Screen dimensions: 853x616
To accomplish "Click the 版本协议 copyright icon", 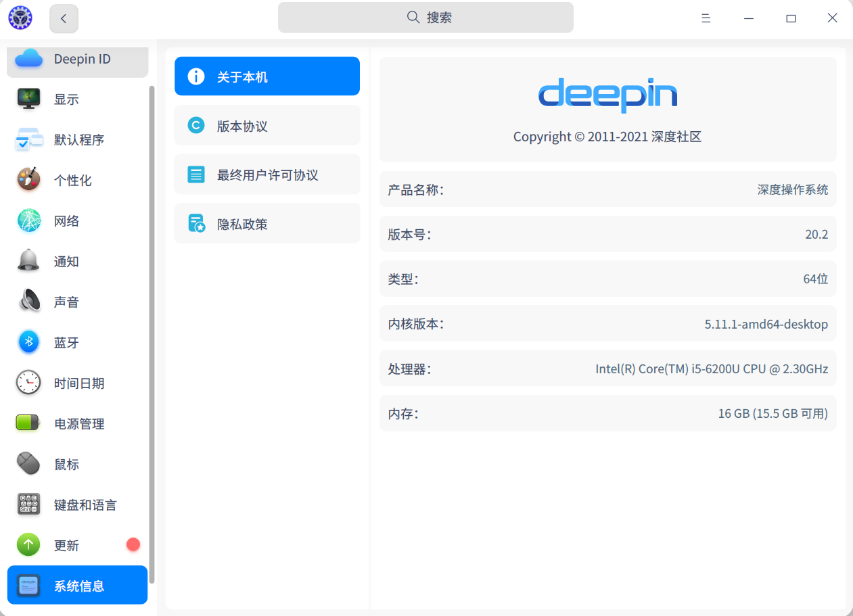I will [196, 125].
